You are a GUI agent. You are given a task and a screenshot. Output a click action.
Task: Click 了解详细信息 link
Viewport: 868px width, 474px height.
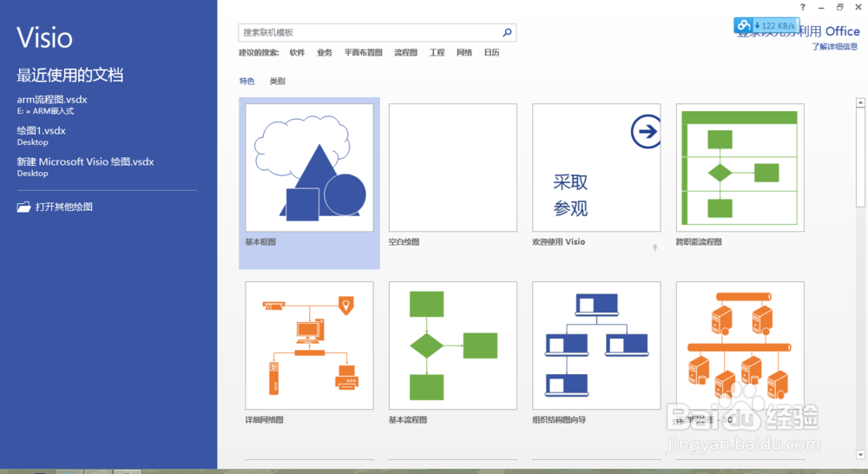(835, 47)
